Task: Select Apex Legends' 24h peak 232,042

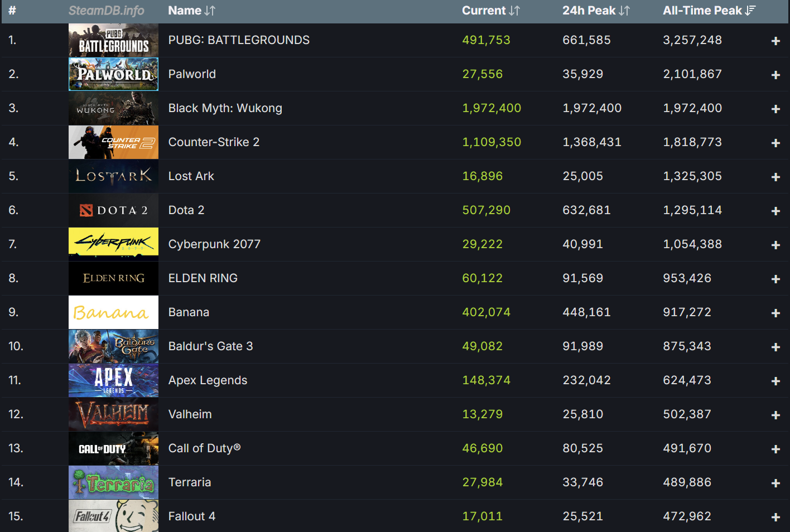Action: (586, 380)
